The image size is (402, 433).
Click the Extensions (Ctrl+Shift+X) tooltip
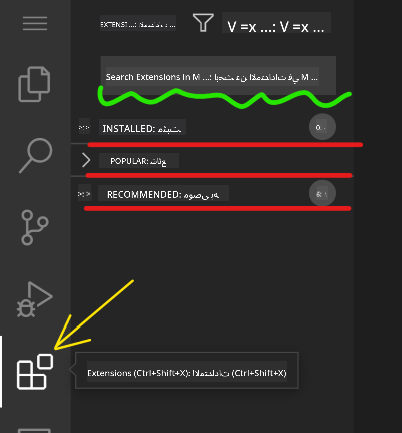tap(187, 371)
